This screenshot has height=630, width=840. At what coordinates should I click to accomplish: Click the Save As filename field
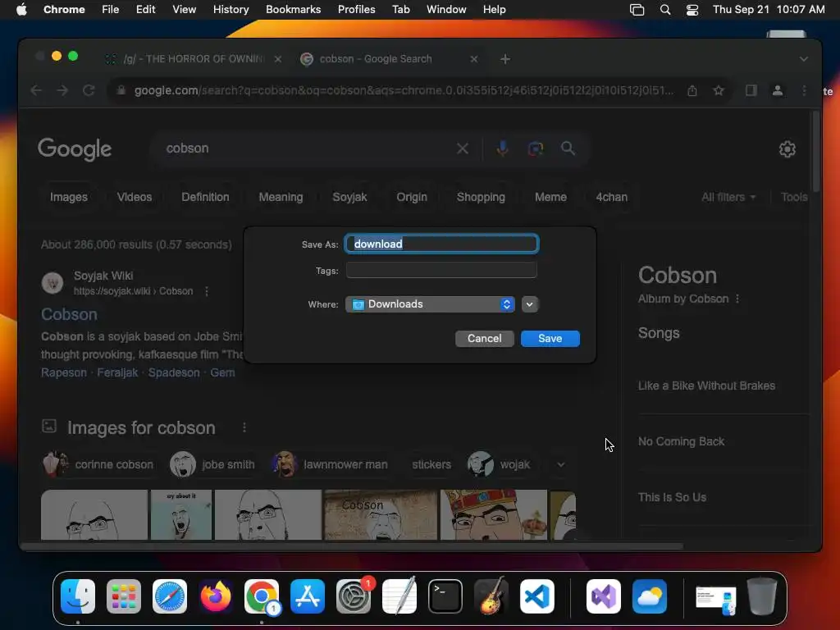(x=441, y=244)
